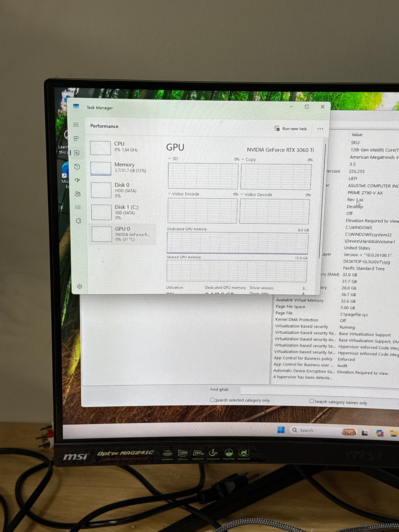Open the App history page icon

pos(77,166)
